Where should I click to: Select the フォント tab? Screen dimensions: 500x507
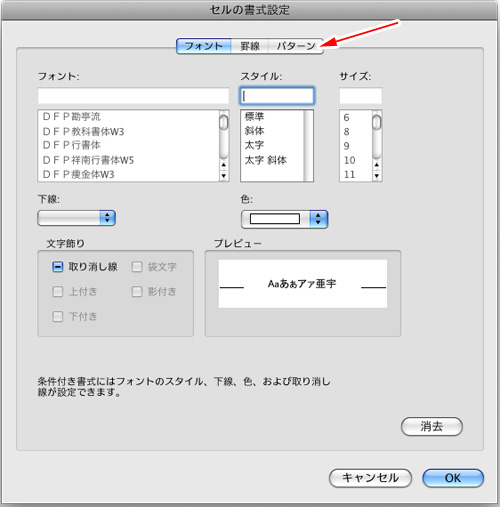(x=204, y=46)
